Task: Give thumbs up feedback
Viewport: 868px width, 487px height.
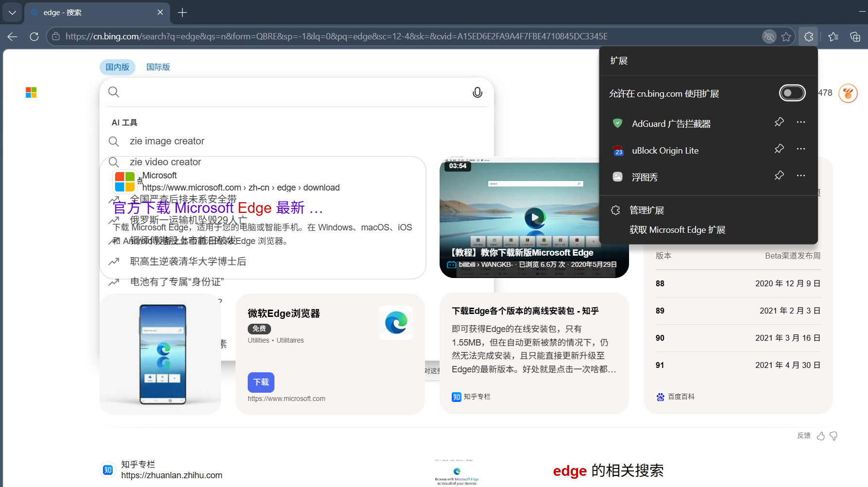Action: click(x=821, y=436)
